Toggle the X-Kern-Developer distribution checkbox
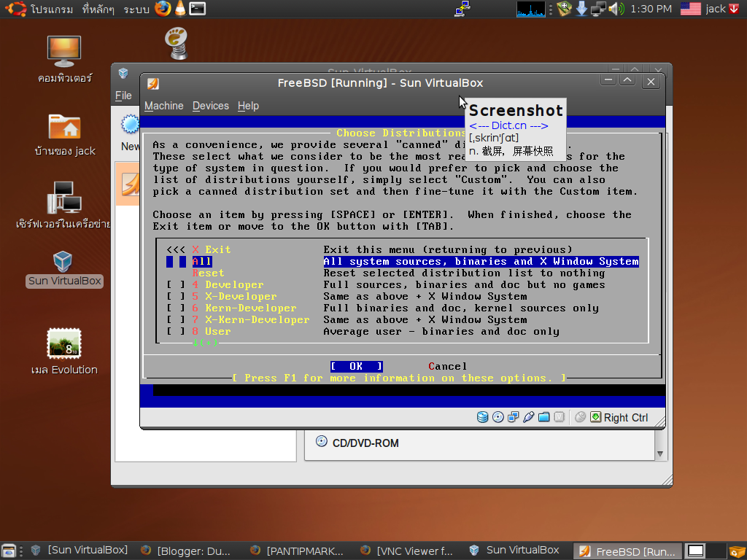747x560 pixels. click(x=176, y=319)
